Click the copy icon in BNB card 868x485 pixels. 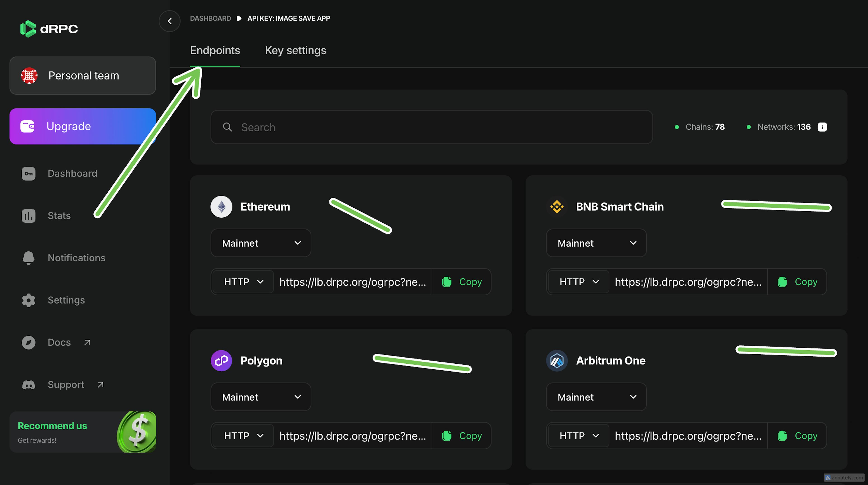pos(782,282)
